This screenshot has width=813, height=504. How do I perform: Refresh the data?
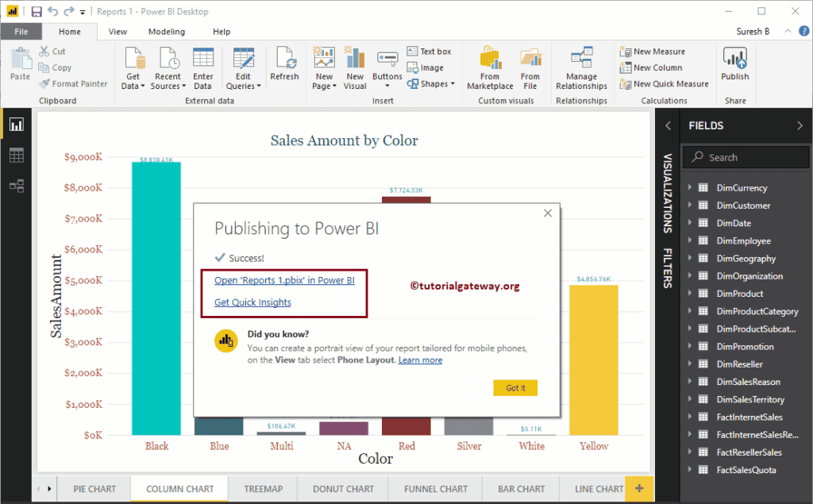coord(285,67)
